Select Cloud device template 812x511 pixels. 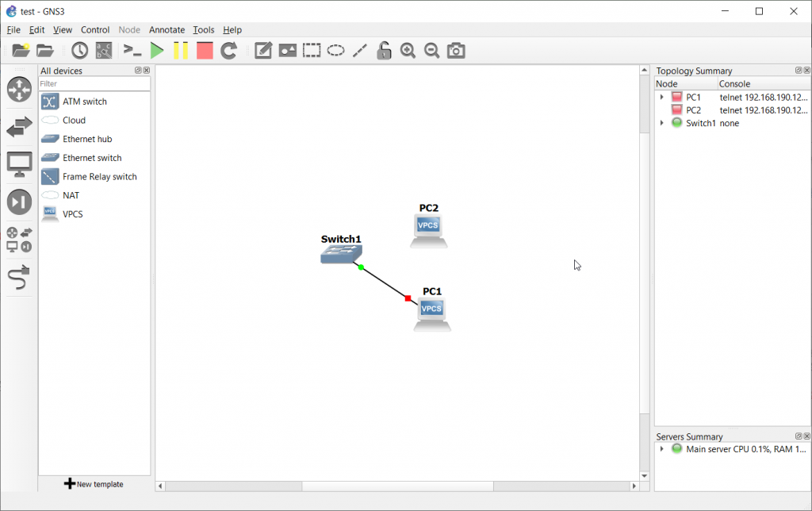[x=94, y=121]
